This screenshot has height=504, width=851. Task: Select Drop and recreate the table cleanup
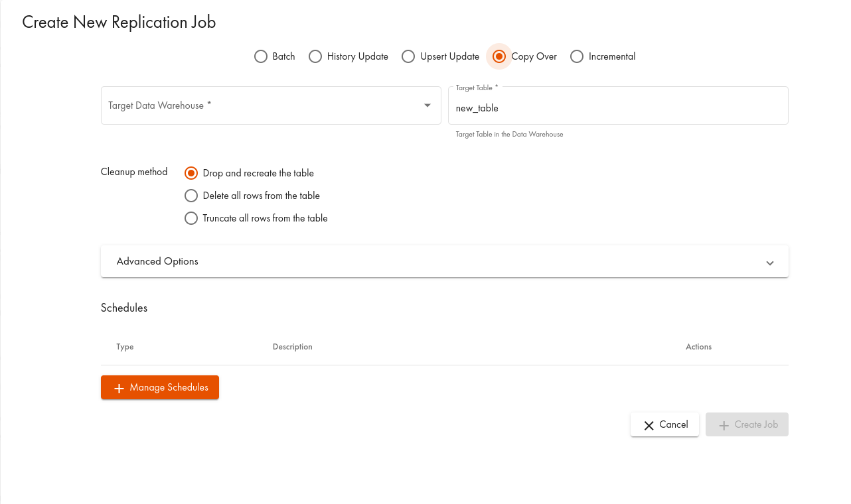[x=191, y=173]
